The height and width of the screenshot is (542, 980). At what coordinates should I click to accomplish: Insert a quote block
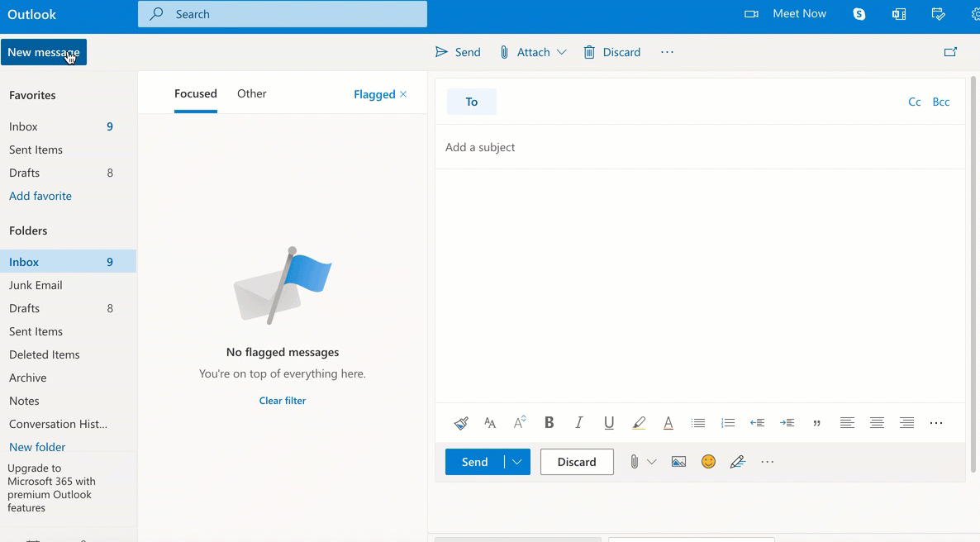(816, 423)
